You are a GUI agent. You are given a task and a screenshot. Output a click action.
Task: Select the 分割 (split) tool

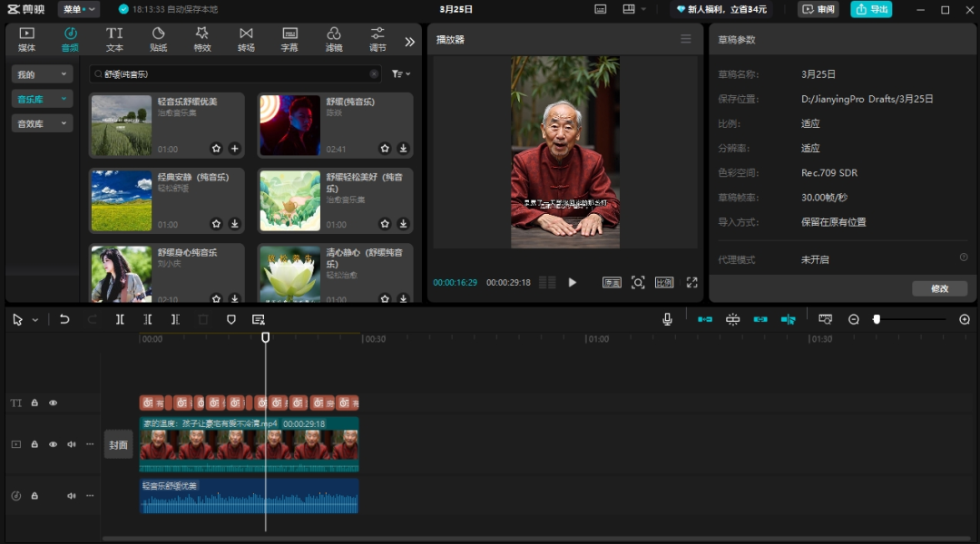pos(121,319)
